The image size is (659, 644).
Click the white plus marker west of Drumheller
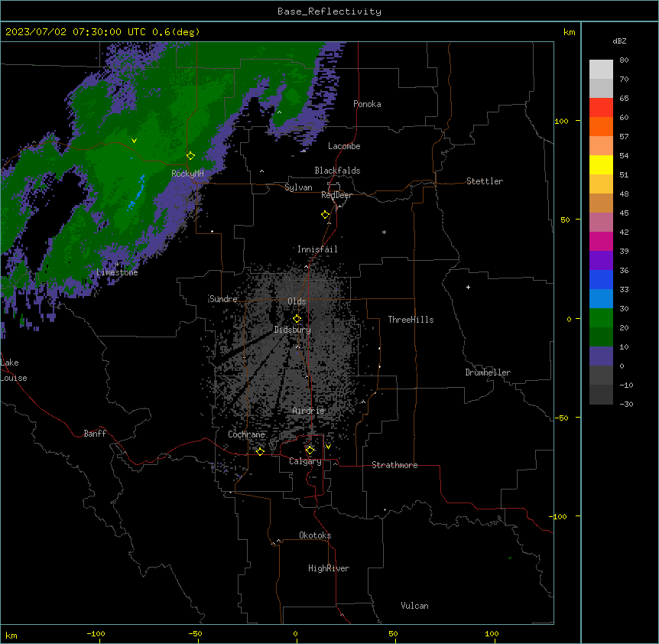[468, 287]
